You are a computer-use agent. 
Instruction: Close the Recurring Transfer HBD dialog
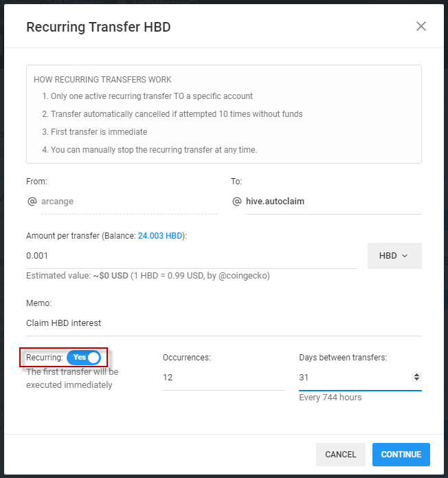421,27
